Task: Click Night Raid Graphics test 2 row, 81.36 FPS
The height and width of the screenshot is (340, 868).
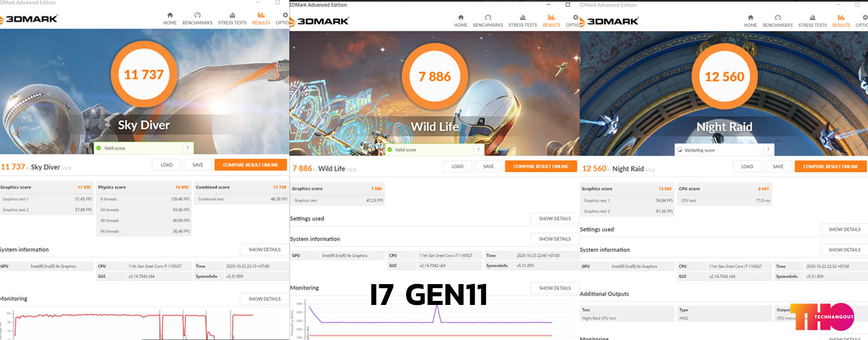Action: (x=627, y=211)
